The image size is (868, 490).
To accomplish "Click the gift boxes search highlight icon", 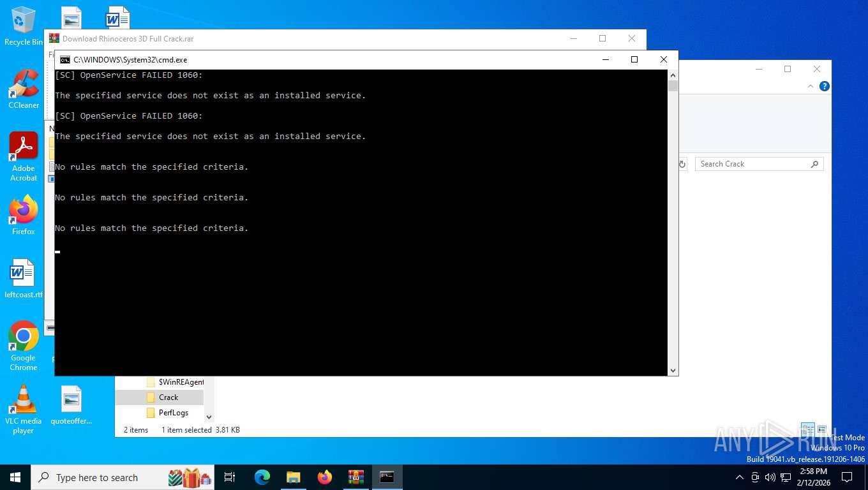I will [x=190, y=477].
